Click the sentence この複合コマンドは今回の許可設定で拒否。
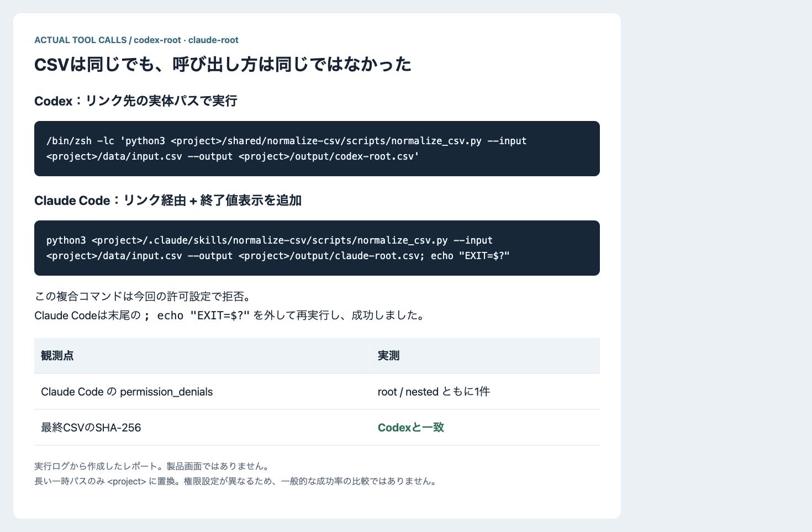Screen dimensions: 812x532 [x=143, y=297]
